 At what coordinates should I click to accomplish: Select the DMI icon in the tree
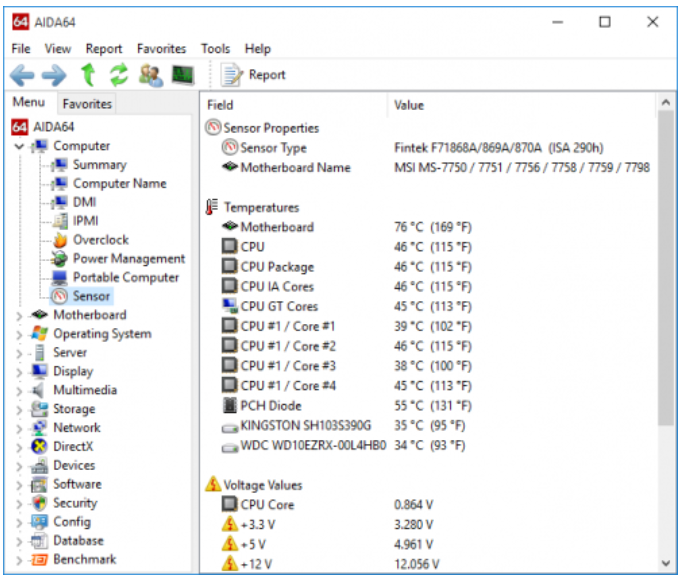click(59, 202)
